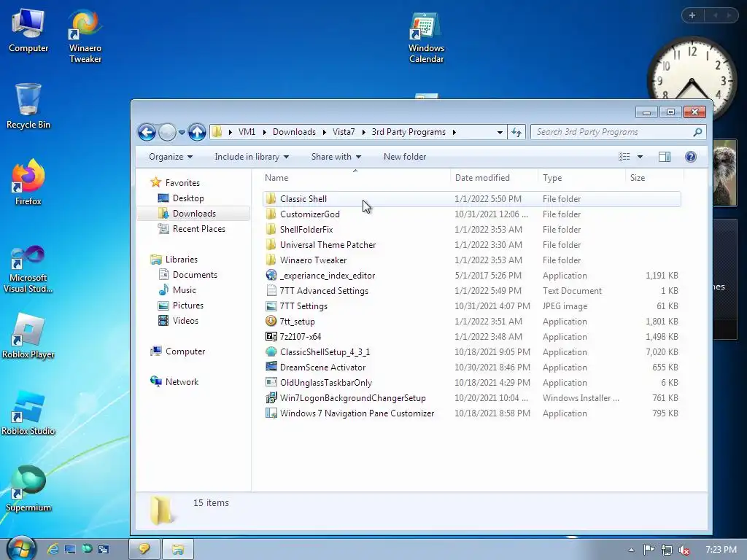Expand arrow after Vista7 breadcrumb
The image size is (747, 560).
(x=363, y=132)
